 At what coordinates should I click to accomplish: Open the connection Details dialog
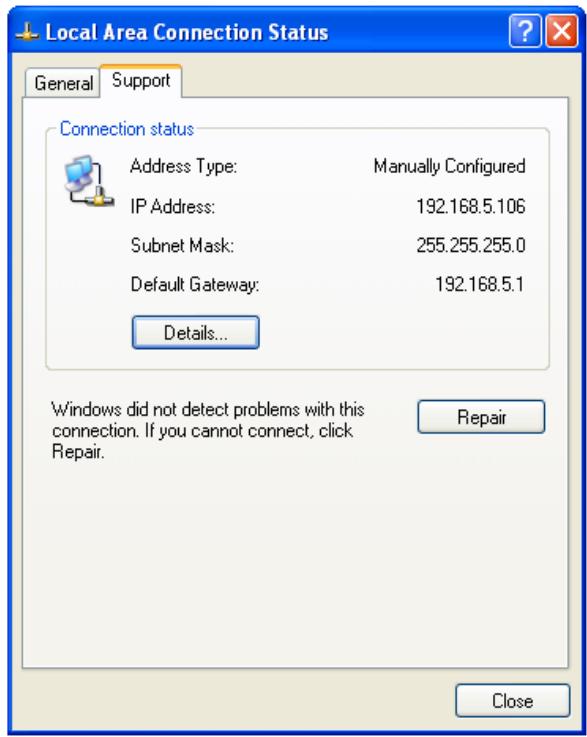point(196,333)
